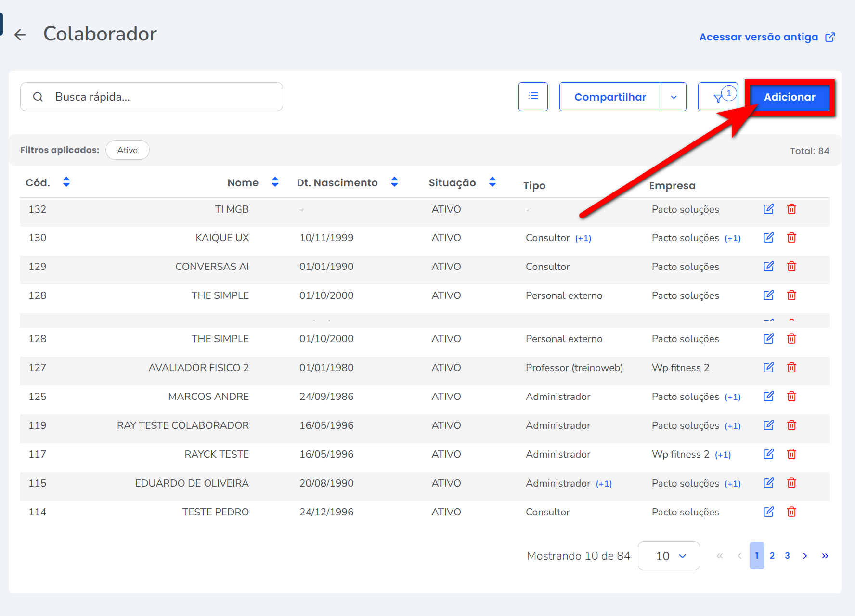Click the Busca rápida search field
This screenshot has width=855, height=616.
159,97
